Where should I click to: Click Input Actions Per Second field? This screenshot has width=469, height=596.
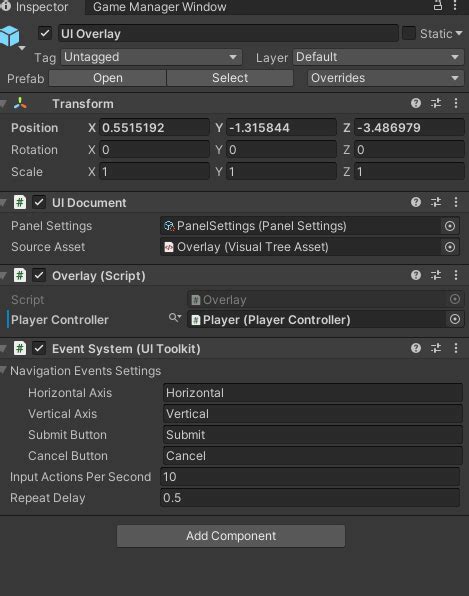coord(310,477)
